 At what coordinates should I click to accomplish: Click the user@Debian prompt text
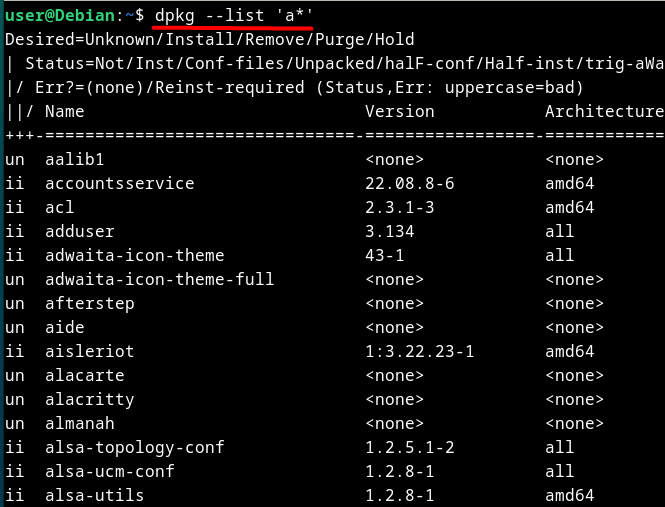[60, 16]
